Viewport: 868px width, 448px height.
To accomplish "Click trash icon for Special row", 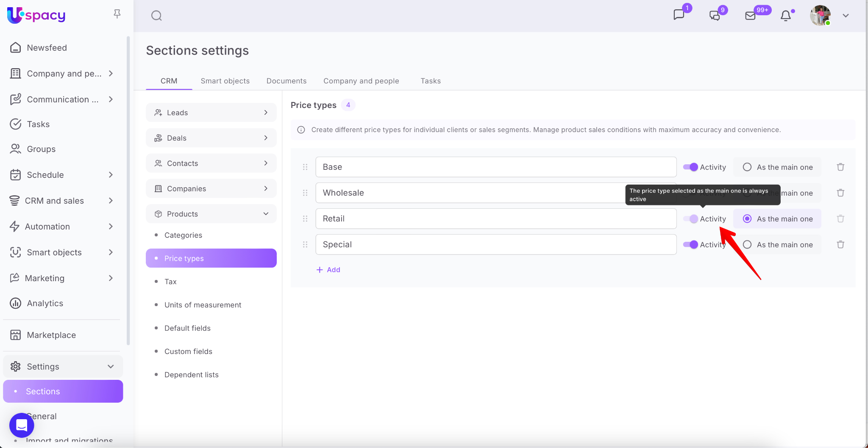I will (840, 244).
